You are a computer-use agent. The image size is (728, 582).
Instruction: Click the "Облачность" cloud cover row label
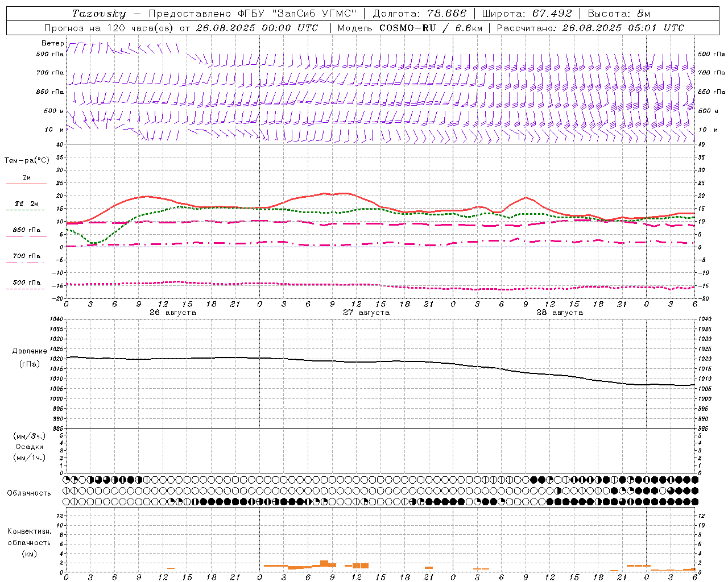[29, 493]
